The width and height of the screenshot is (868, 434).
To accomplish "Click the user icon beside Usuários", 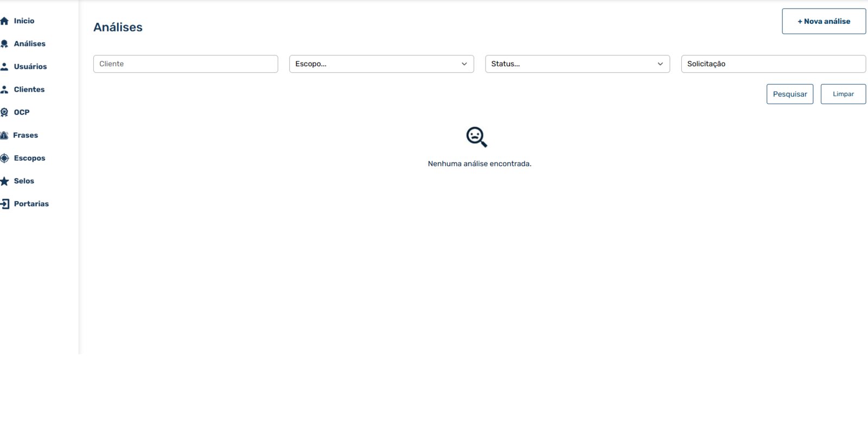I will click(x=4, y=67).
